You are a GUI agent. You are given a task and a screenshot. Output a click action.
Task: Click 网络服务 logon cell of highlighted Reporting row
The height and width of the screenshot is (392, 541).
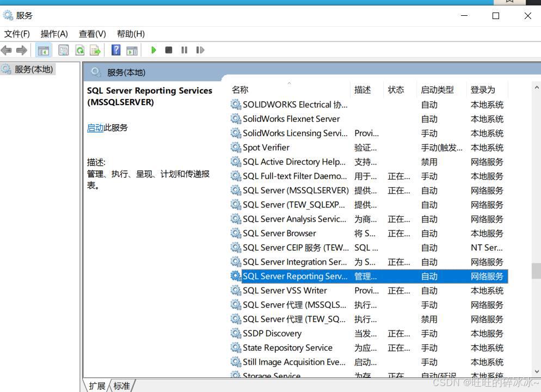[x=487, y=277]
